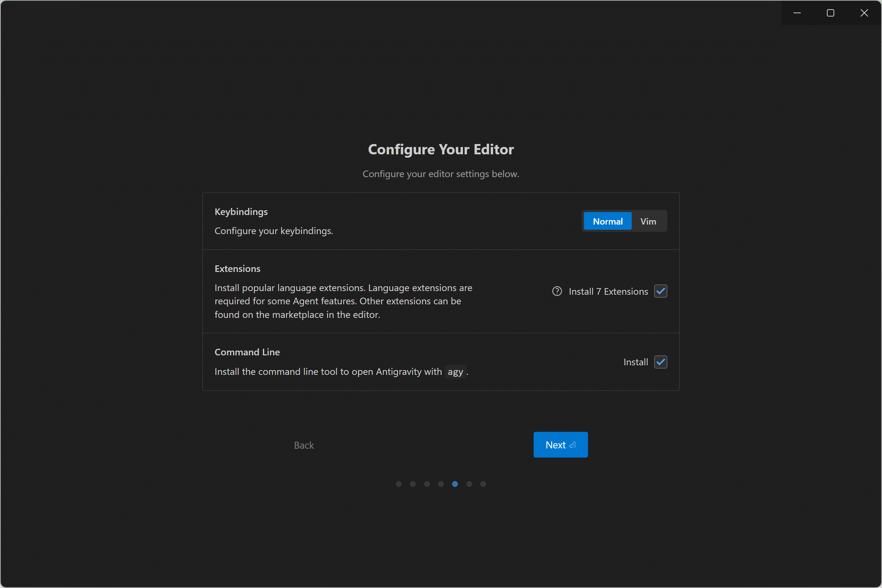Select Normal keybindings option

607,221
